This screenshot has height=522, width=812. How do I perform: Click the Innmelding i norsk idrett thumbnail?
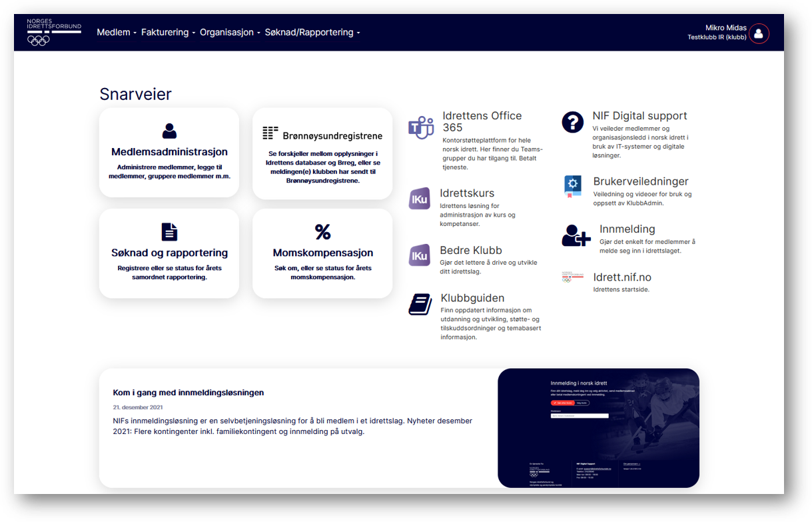pyautogui.click(x=598, y=428)
